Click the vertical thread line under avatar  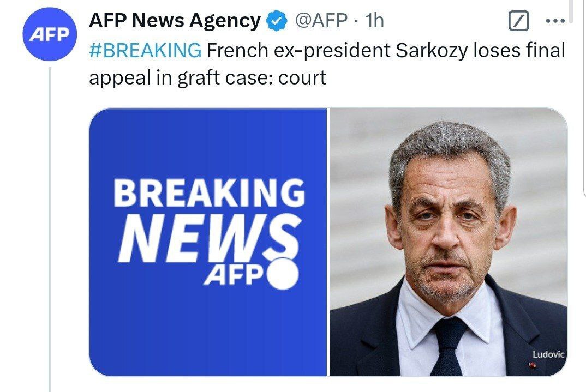[50, 230]
